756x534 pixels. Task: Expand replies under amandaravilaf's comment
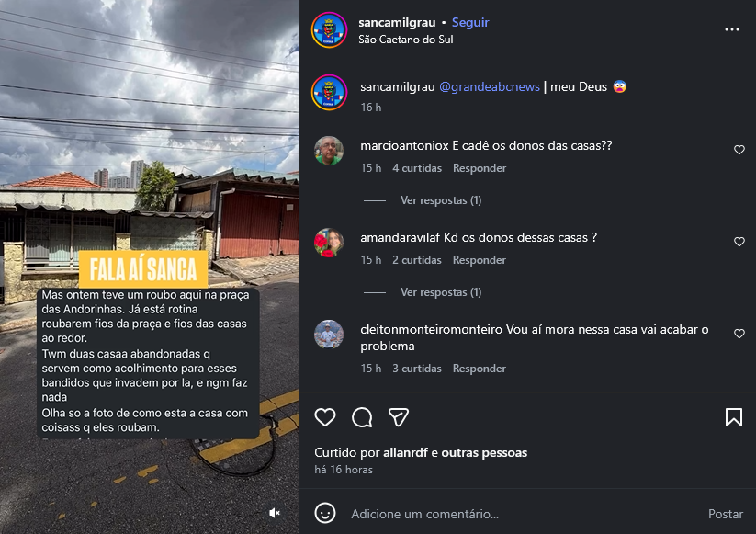pyautogui.click(x=441, y=292)
